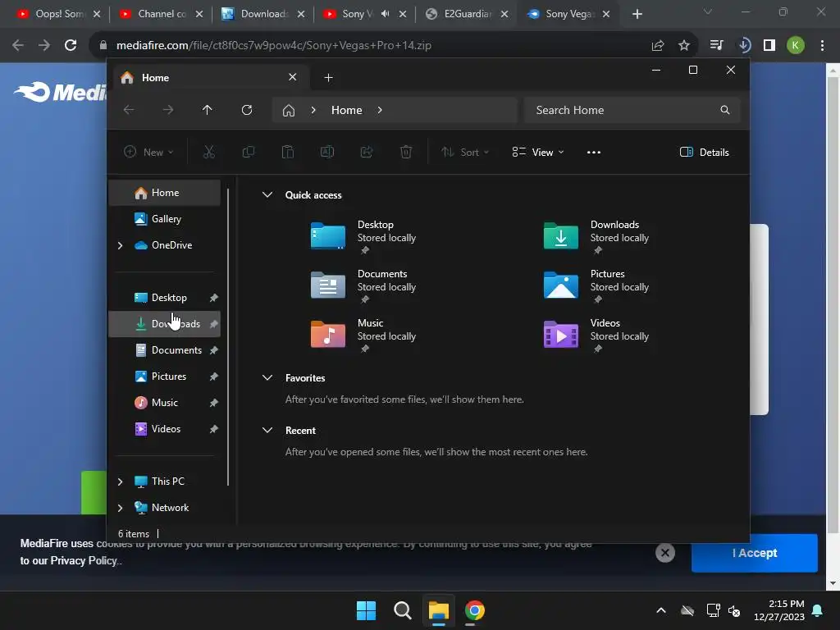Image resolution: width=840 pixels, height=630 pixels.
Task: Expand the This PC tree node
Action: coord(120,482)
